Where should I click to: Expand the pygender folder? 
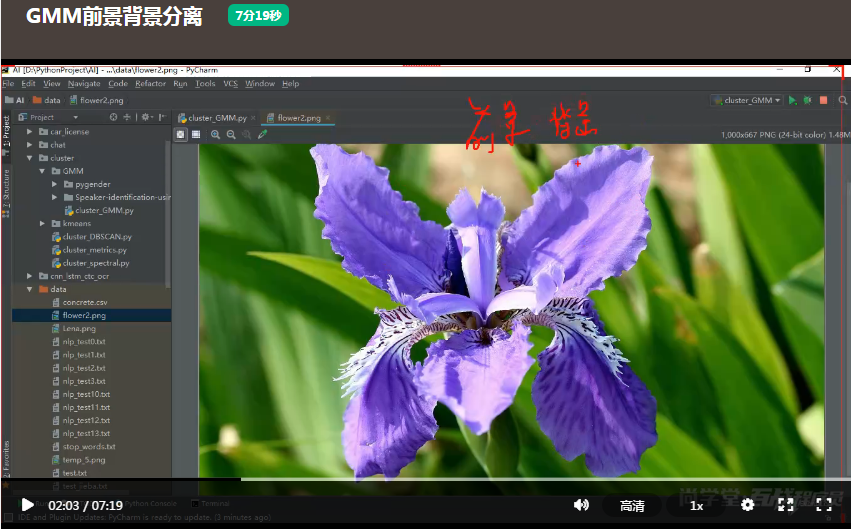(54, 184)
